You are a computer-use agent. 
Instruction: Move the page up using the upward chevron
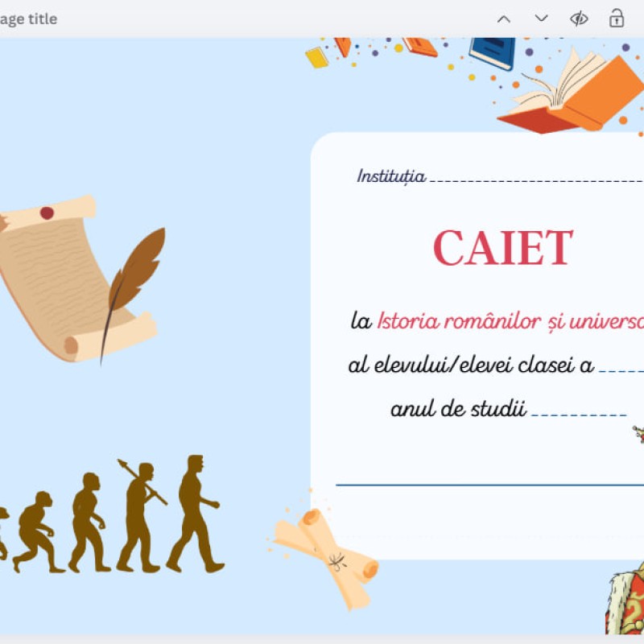pos(504,18)
